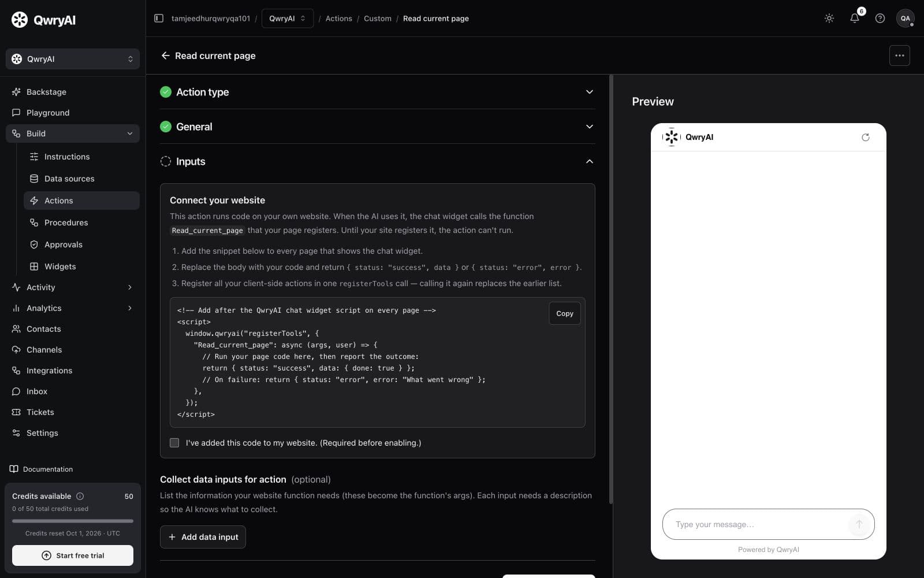The height and width of the screenshot is (578, 924).
Task: Click the credits usage progress bar
Action: [73, 521]
